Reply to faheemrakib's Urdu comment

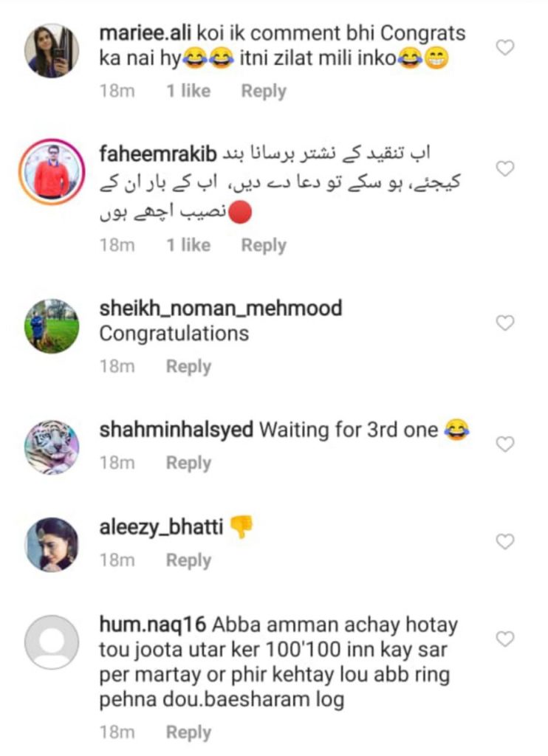coord(264,245)
